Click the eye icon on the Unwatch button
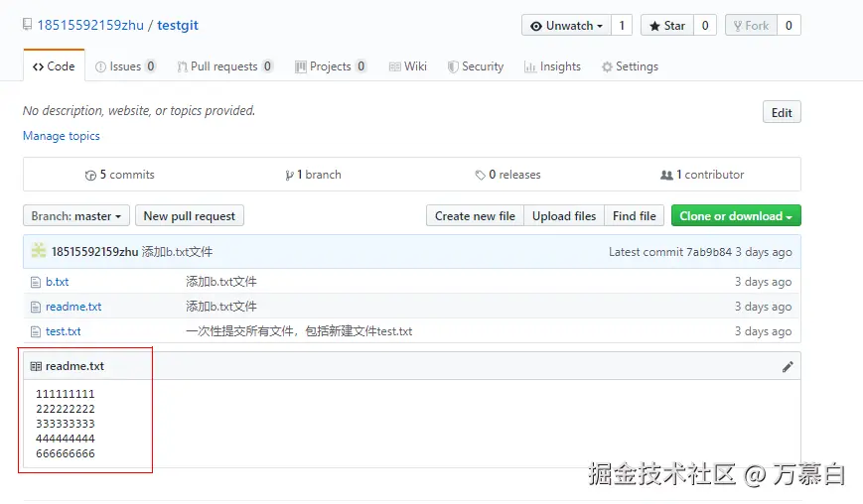863x504 pixels. point(535,26)
